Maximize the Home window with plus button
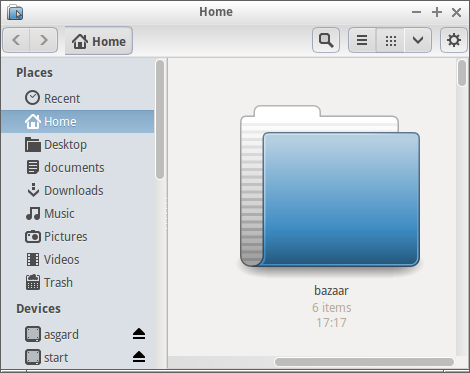This screenshot has height=373, width=470. click(437, 12)
